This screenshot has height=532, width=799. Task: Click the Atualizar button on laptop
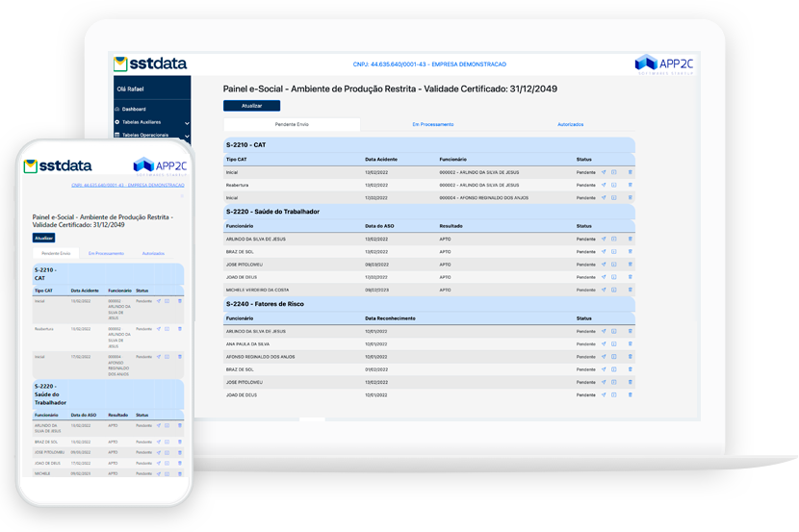pyautogui.click(x=251, y=106)
